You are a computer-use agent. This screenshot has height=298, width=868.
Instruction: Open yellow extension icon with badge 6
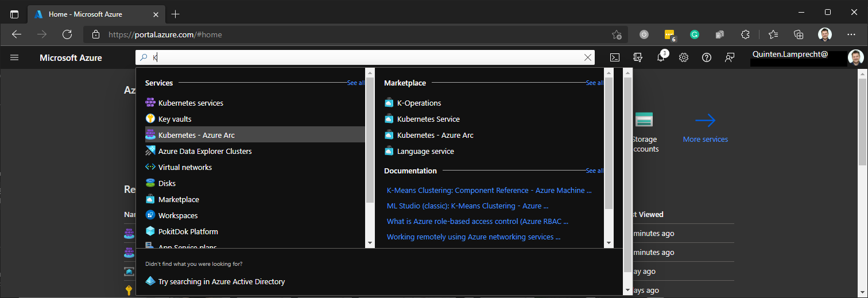pyautogui.click(x=669, y=34)
